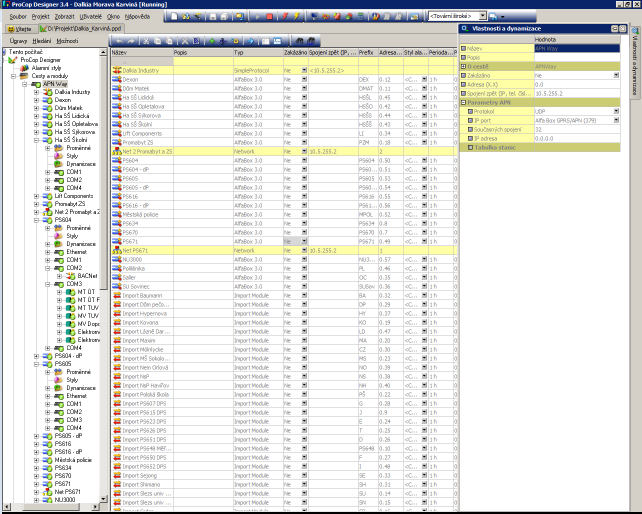Select Import Baumann row in table
Screen dimensions: 642x514
[283, 295]
